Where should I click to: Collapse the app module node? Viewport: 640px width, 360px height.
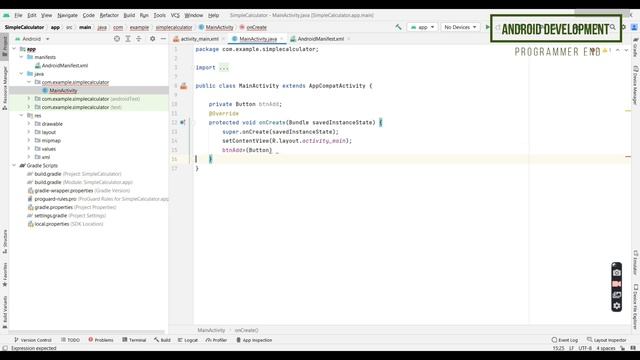(14, 49)
